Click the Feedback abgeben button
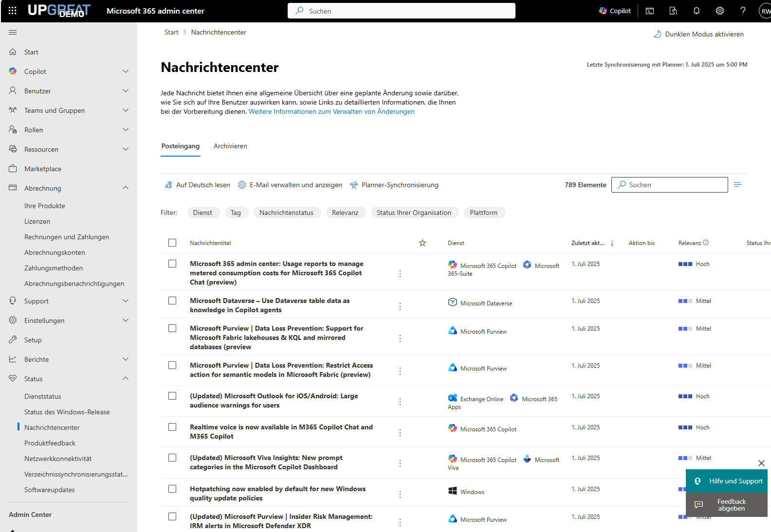This screenshot has width=771, height=532. (x=726, y=505)
